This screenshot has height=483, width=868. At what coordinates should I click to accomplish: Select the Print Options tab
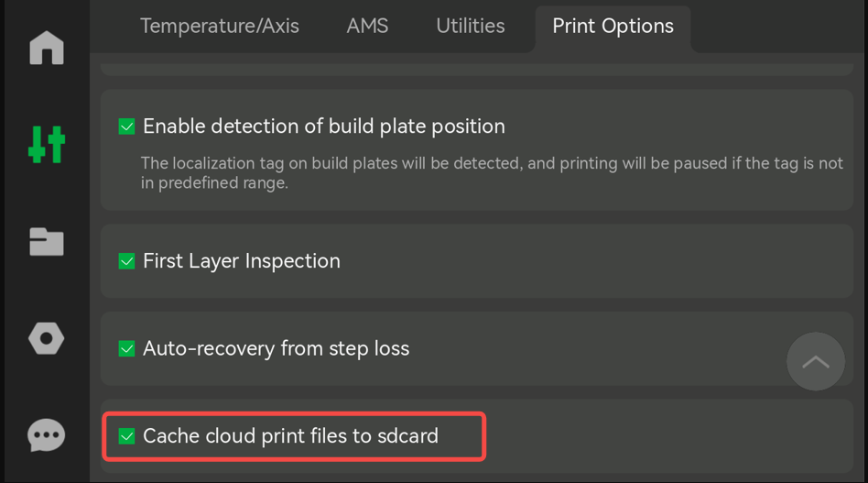pos(613,26)
